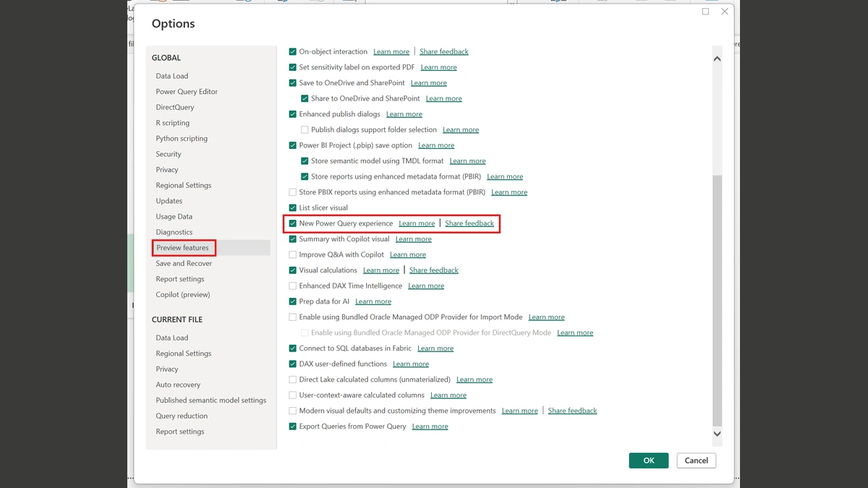Toggle New Power Query experience checkbox
The width and height of the screenshot is (868, 488).
(x=293, y=223)
